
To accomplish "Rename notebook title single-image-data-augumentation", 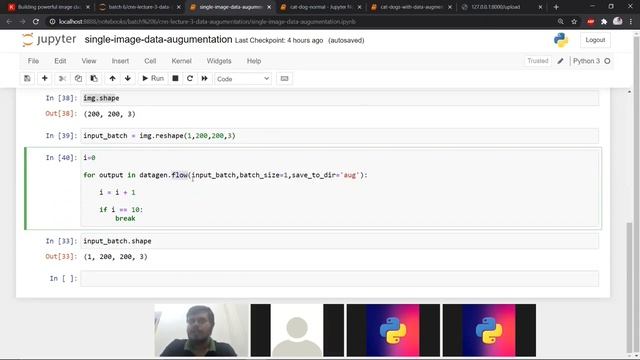I will [x=158, y=40].
